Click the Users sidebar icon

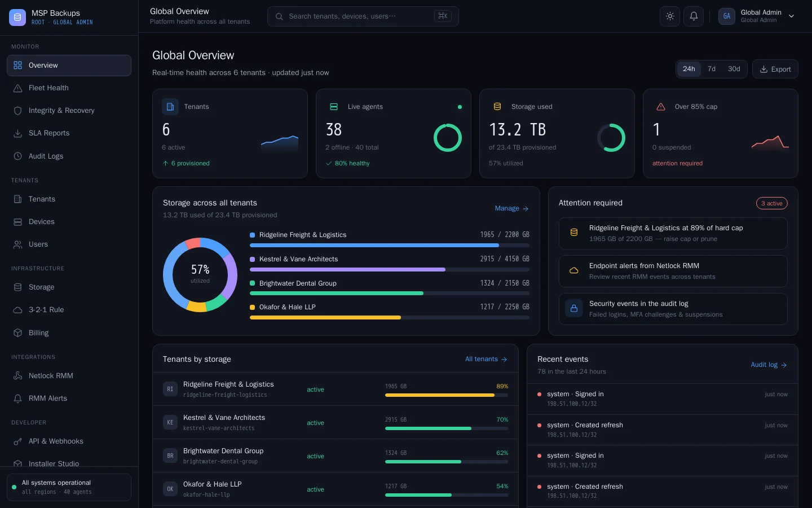coord(17,244)
